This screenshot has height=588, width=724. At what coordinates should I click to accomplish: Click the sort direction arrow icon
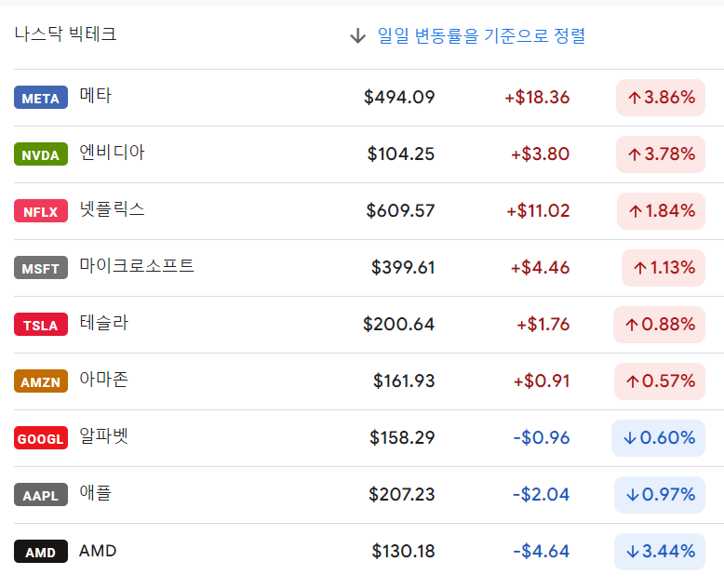[357, 35]
